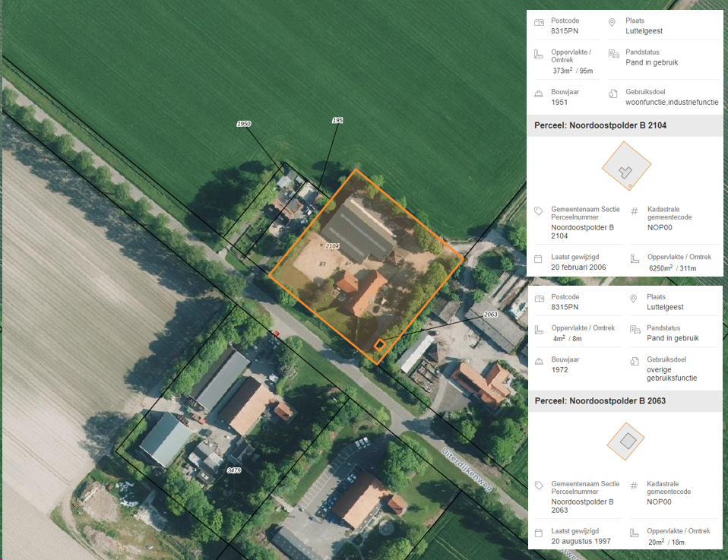Click Pandstatus icon in the Bouwjaar 1972 panel

tap(635, 330)
